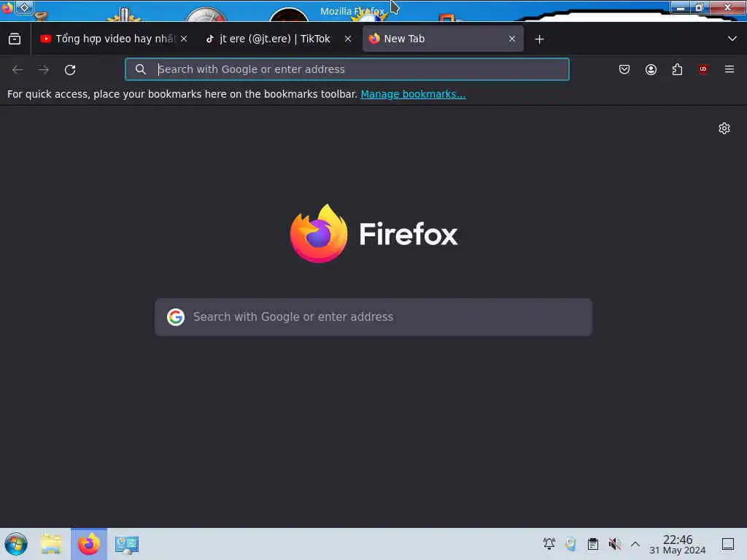Toggle the muted volume tray icon
Viewport: 747px width, 560px height.
(x=614, y=544)
